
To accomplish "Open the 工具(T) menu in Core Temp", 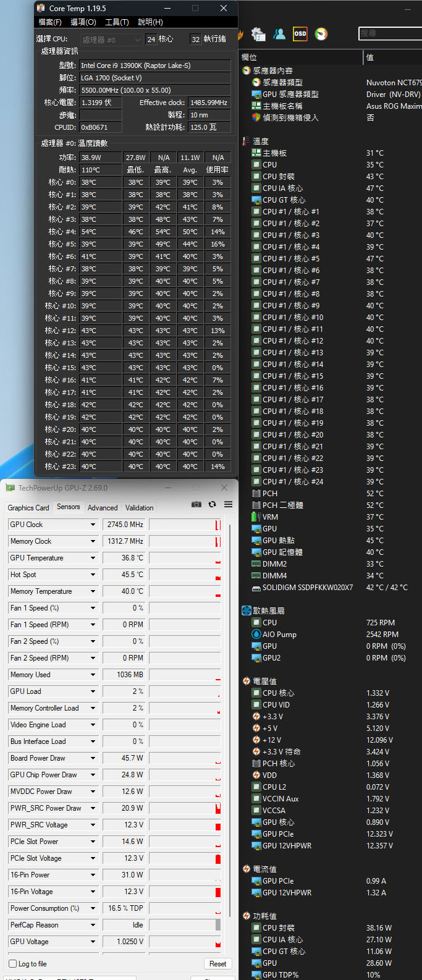I will click(x=117, y=22).
